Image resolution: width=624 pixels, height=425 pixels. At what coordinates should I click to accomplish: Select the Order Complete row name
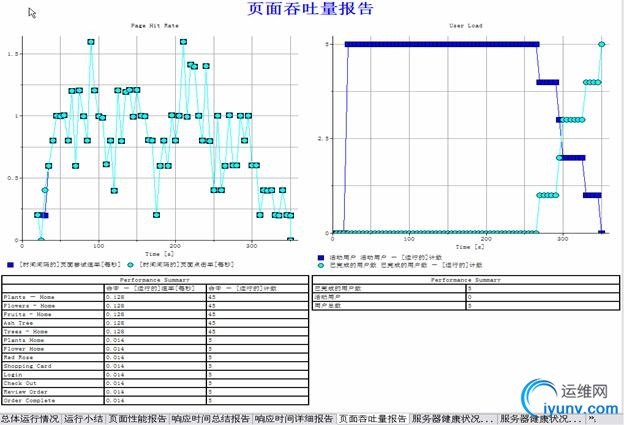click(29, 400)
